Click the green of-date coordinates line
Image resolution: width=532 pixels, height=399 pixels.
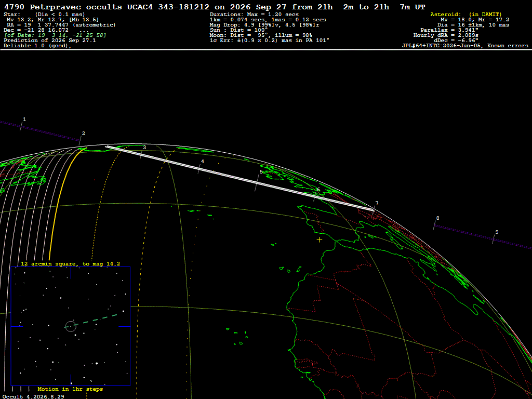(55, 35)
